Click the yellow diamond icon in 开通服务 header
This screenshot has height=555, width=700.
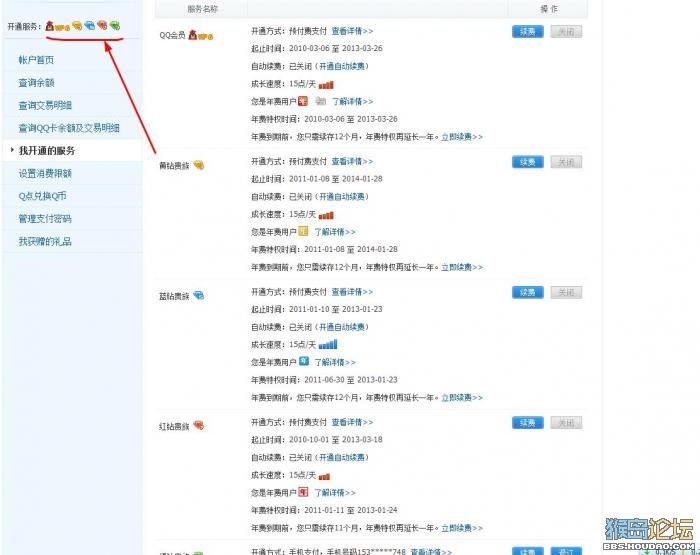tap(77, 26)
